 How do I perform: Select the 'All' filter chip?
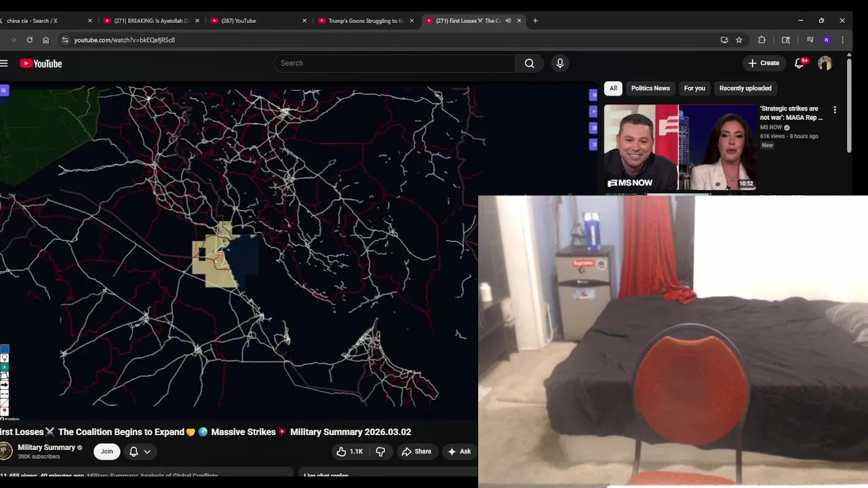pos(613,88)
